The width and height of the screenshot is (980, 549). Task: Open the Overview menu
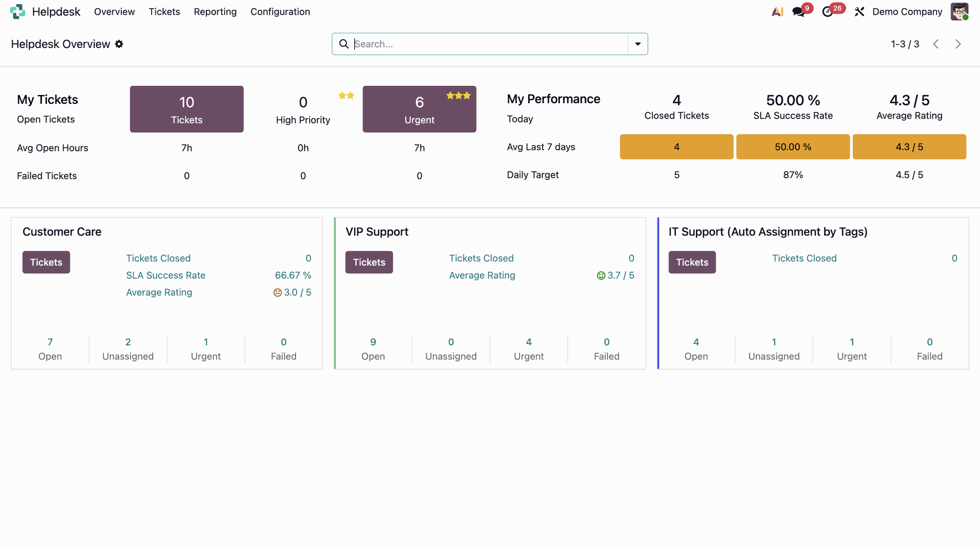click(114, 11)
